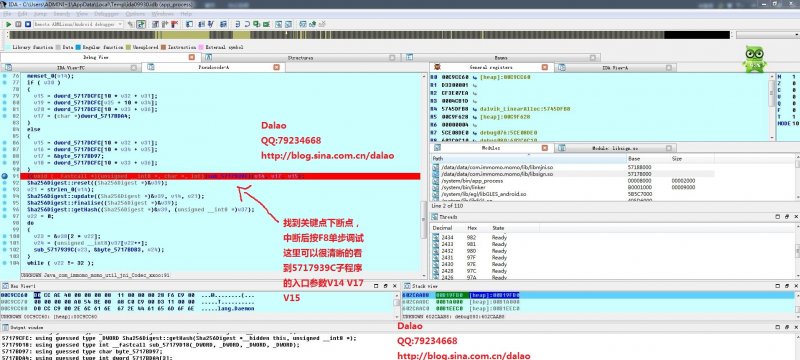800x360 pixels.
Task: Open the File menu
Action: click(x=8, y=14)
